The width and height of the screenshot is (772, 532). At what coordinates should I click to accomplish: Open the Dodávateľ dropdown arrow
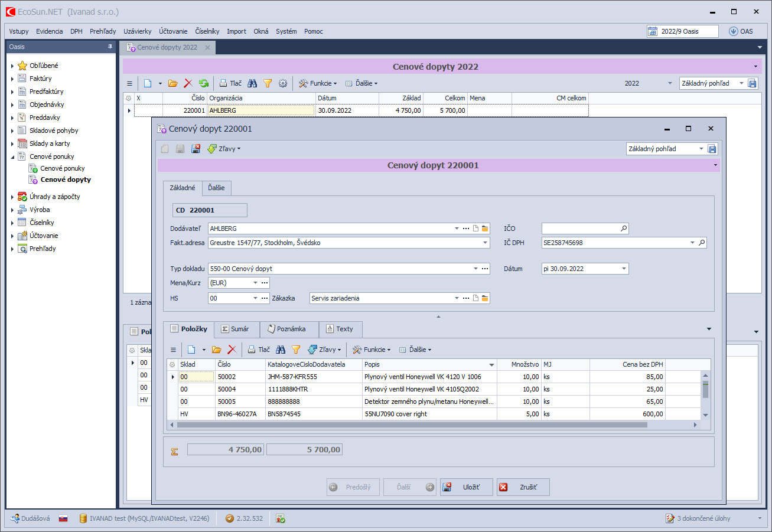click(x=457, y=229)
